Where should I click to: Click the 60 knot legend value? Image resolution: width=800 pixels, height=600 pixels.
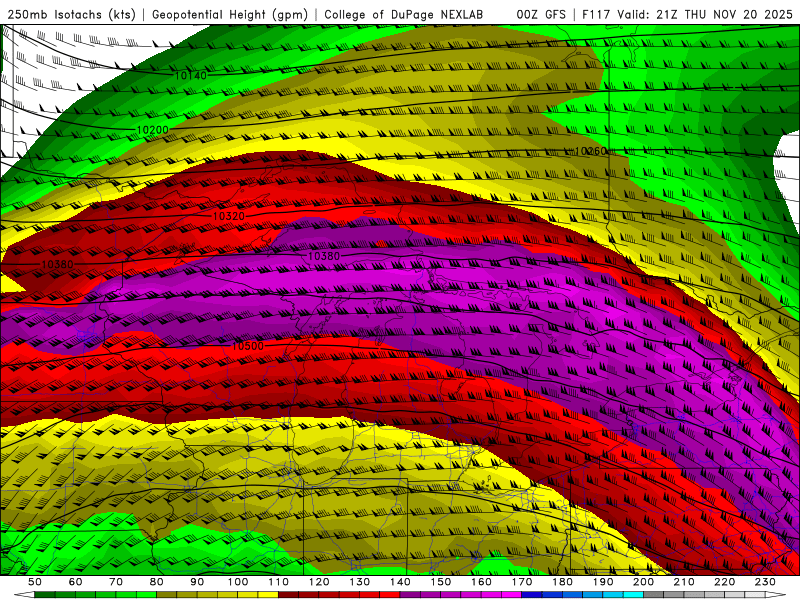[75, 582]
